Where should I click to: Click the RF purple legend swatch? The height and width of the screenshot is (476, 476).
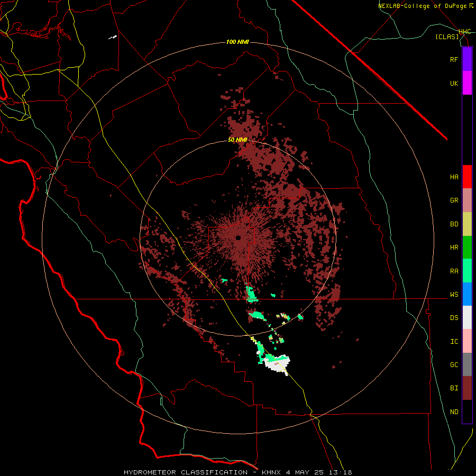(x=467, y=59)
